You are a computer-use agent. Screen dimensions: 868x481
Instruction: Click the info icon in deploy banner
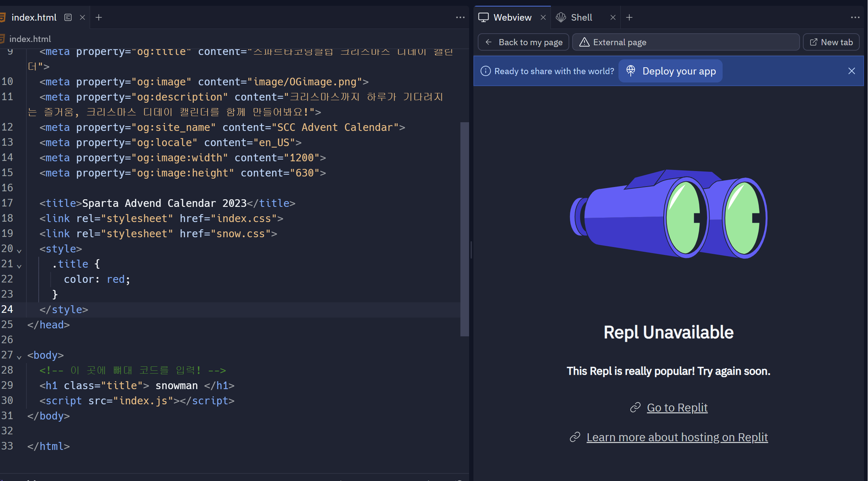485,71
